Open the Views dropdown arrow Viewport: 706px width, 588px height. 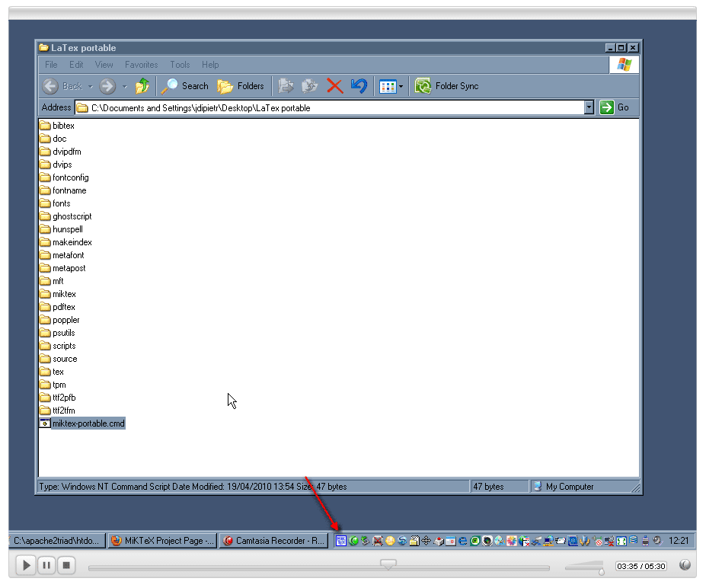coord(401,86)
